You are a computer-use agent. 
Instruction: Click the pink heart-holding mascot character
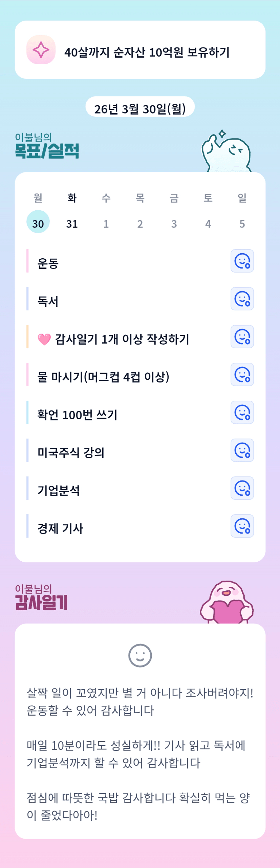point(227,603)
